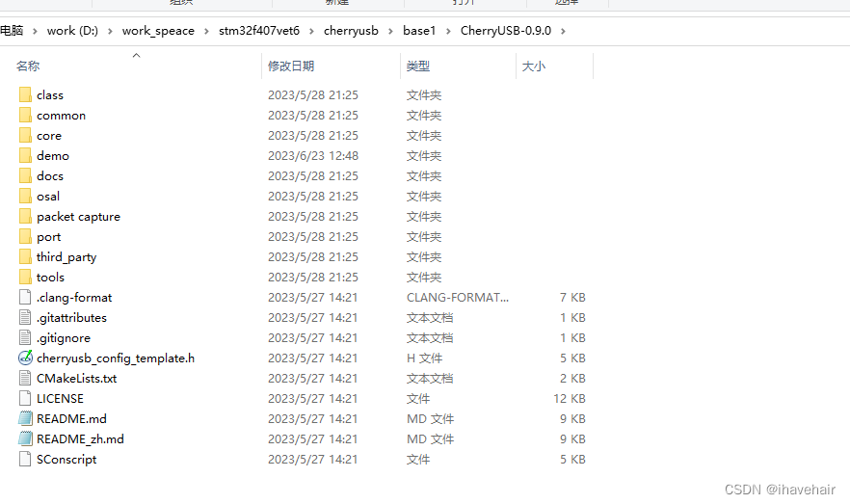Sort by 类型 column header

[418, 66]
